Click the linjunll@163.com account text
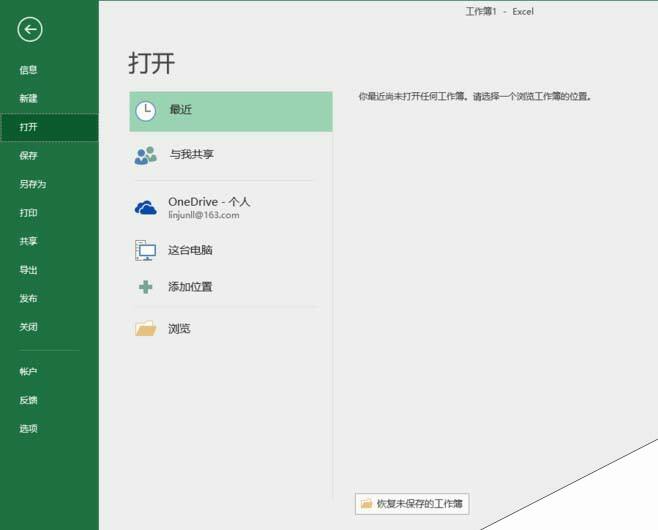This screenshot has width=658, height=530. [x=204, y=215]
